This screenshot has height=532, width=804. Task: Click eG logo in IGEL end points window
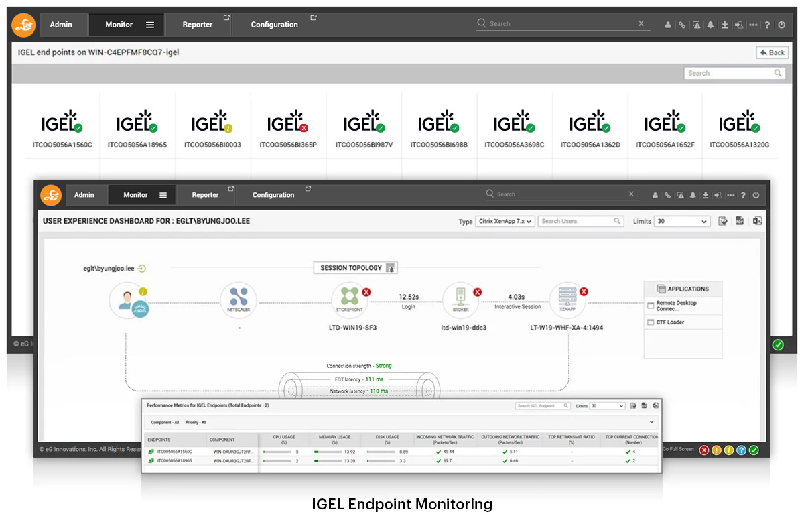pos(23,25)
